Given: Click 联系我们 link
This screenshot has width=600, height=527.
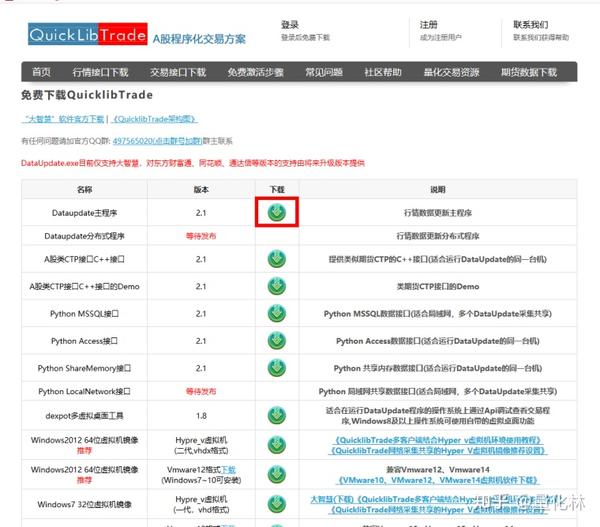Looking at the screenshot, I should click(531, 25).
